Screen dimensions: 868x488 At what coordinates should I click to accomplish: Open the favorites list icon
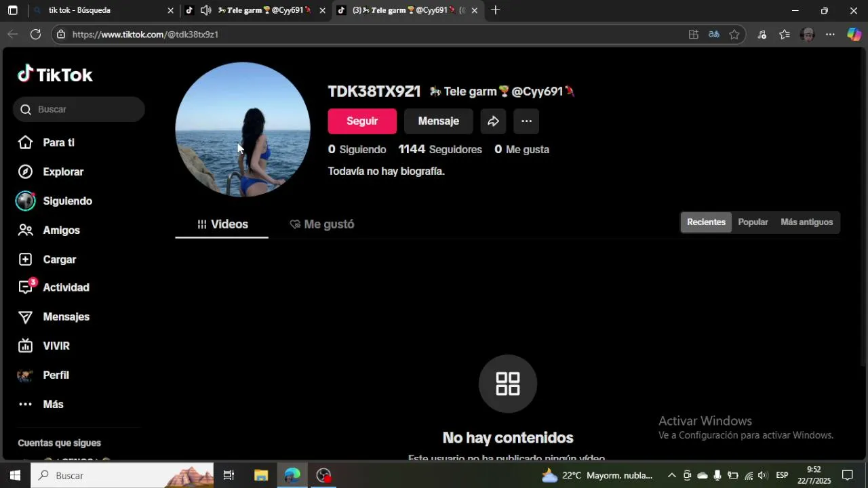(x=785, y=35)
